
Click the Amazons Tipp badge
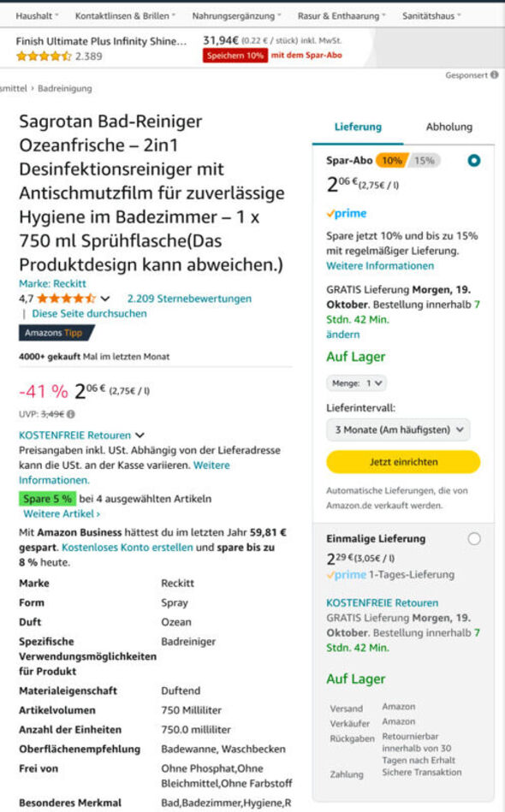[x=56, y=333]
